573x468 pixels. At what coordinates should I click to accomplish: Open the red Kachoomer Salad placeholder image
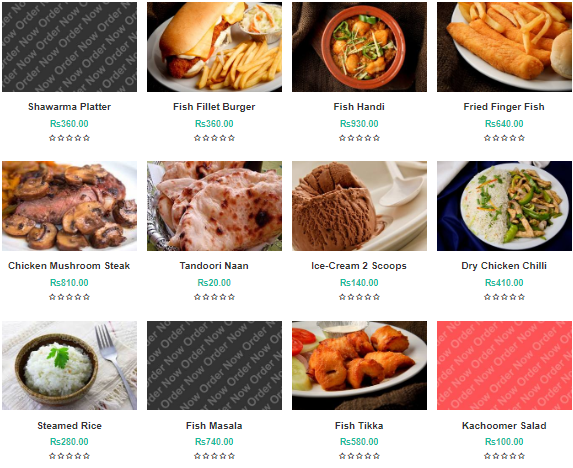pyautogui.click(x=504, y=365)
